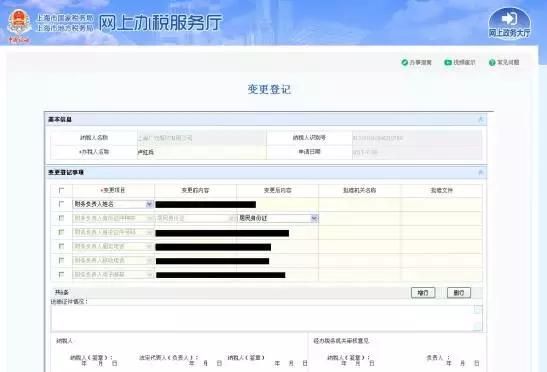Viewport: 547px width, 372px height.
Task: Click the 变更项目 column header
Action: tap(113, 191)
